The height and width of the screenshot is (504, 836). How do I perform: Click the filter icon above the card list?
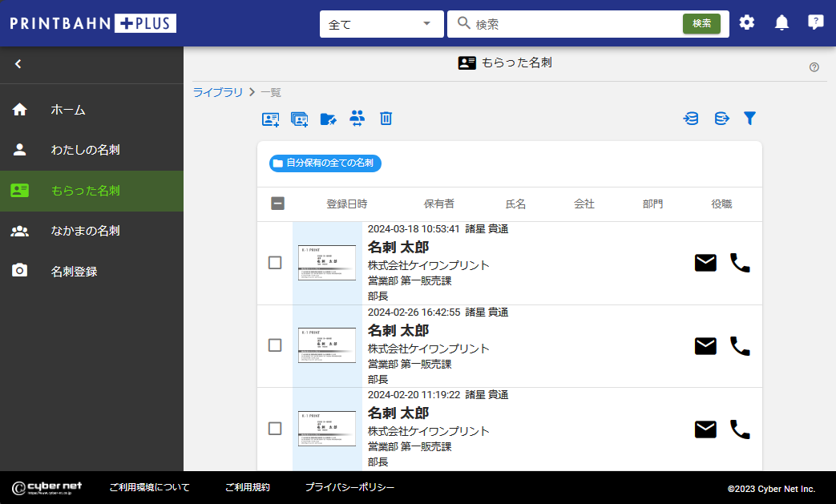tap(749, 118)
